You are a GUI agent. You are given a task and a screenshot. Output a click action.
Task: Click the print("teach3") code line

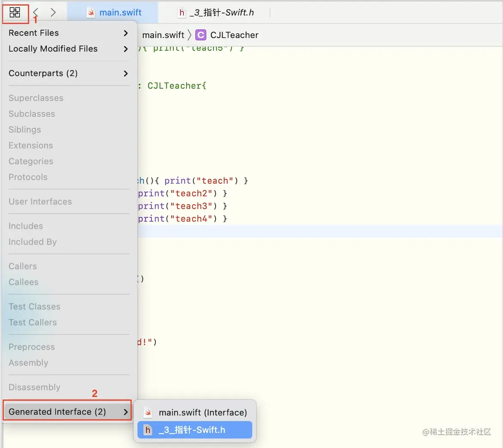(182, 206)
